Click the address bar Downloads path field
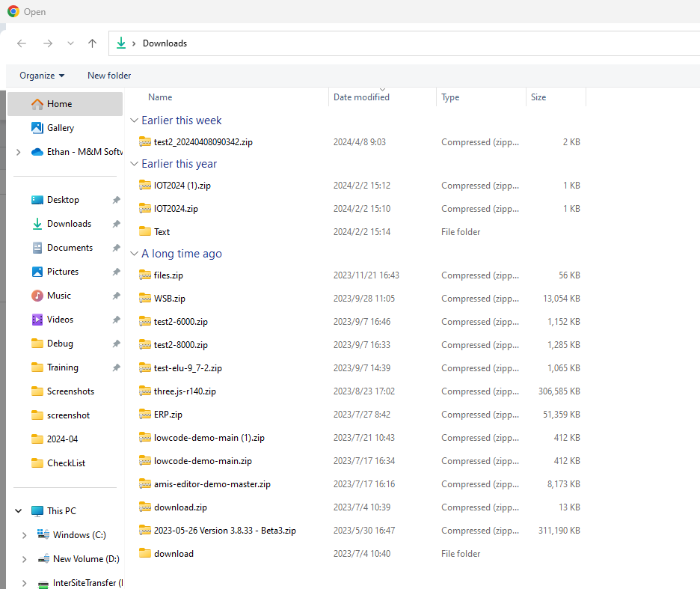Screen dimensions: 700x589 (x=374, y=43)
